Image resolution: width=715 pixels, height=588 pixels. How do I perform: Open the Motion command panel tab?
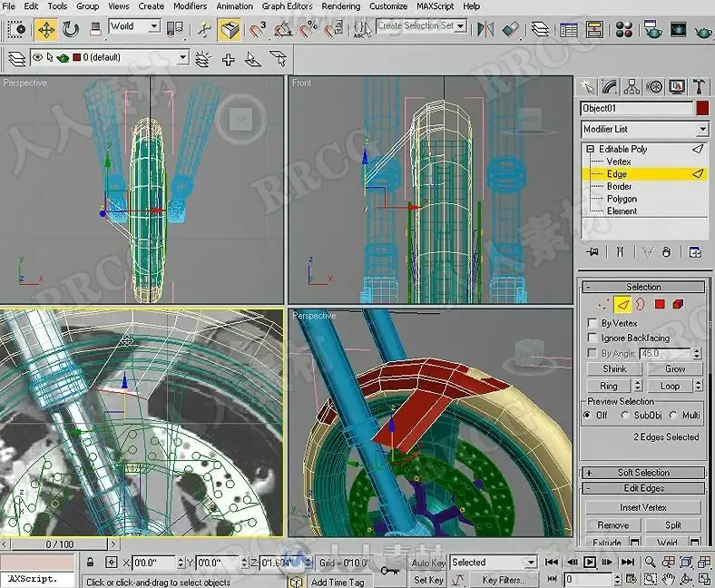pos(654,87)
